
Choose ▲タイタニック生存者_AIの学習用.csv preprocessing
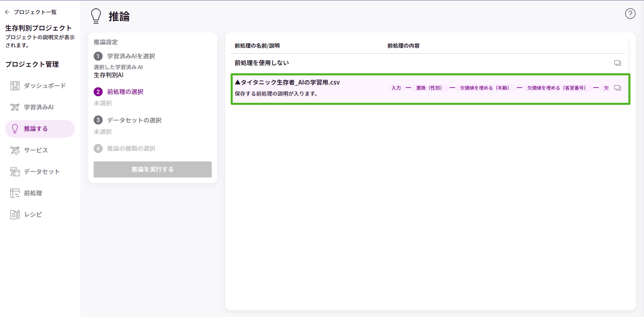click(430, 89)
